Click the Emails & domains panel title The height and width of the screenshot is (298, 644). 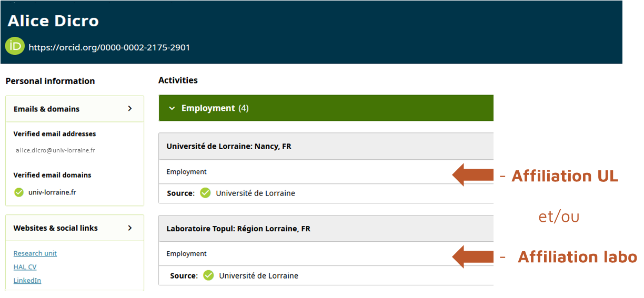(x=46, y=109)
